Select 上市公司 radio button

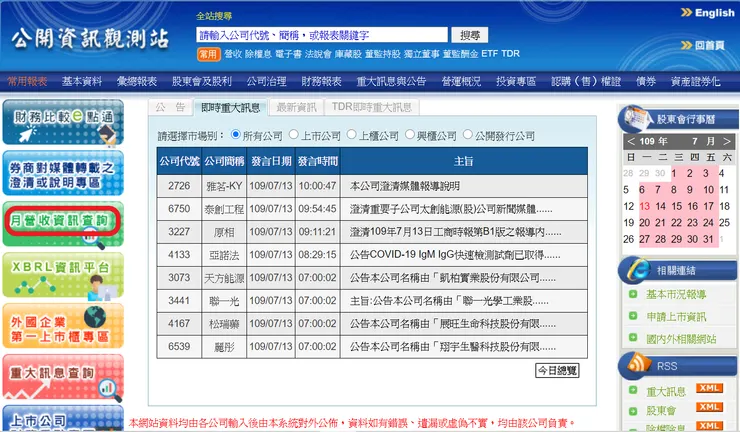pyautogui.click(x=294, y=135)
